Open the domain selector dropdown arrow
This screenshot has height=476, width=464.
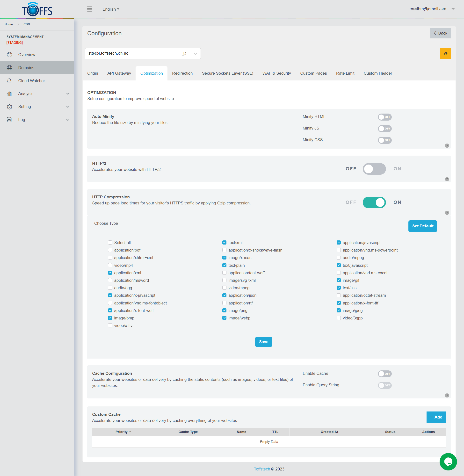pyautogui.click(x=195, y=54)
